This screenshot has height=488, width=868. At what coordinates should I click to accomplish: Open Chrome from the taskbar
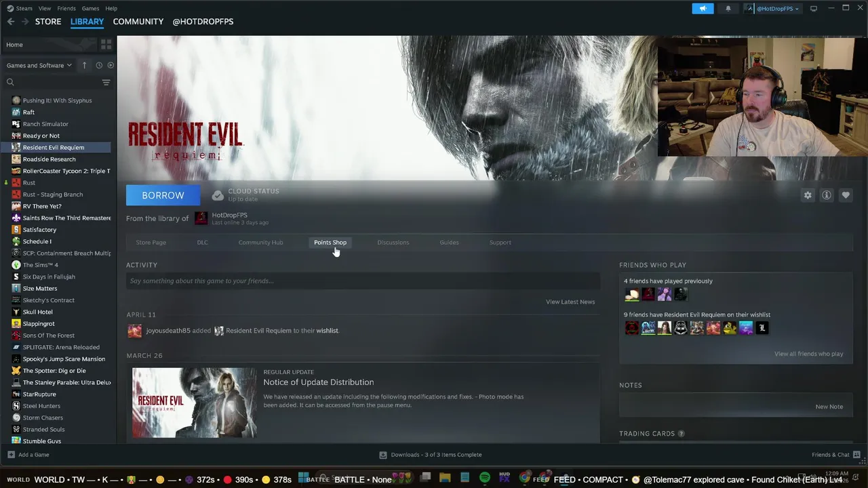tap(524, 478)
